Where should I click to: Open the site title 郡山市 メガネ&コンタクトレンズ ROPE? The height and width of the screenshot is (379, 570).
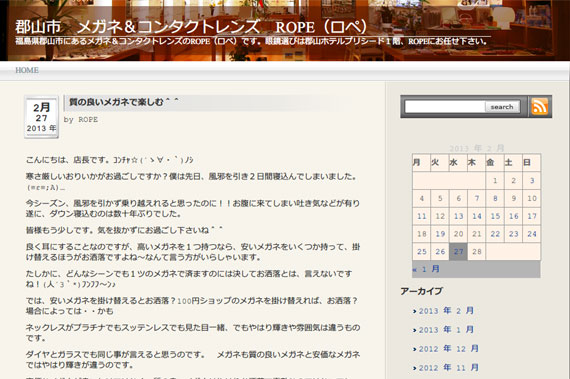point(191,27)
